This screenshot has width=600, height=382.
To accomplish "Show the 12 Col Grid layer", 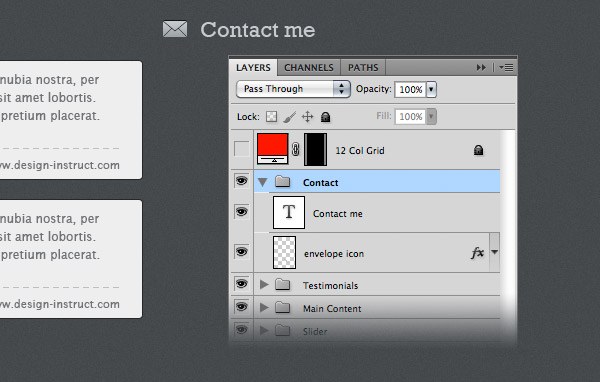I will [x=241, y=149].
